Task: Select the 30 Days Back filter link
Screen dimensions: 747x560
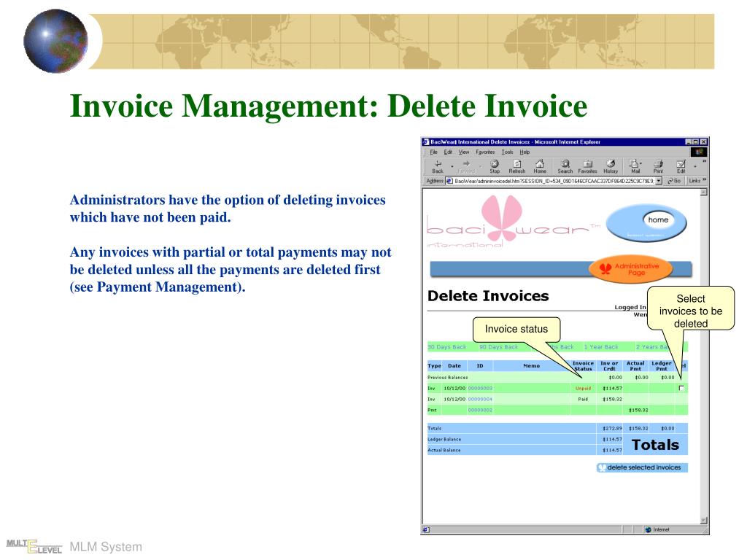Action: (447, 347)
